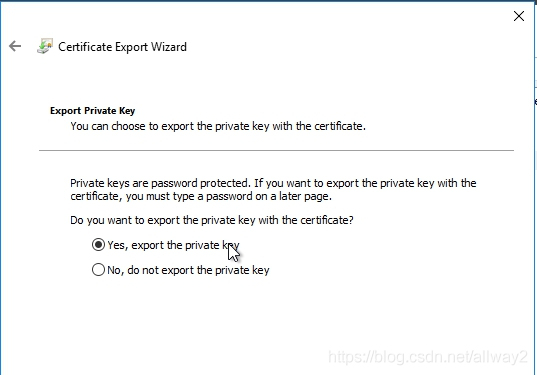Image resolution: width=537 pixels, height=375 pixels.
Task: Click the Certificate Export Wizard icon
Action: tap(45, 46)
